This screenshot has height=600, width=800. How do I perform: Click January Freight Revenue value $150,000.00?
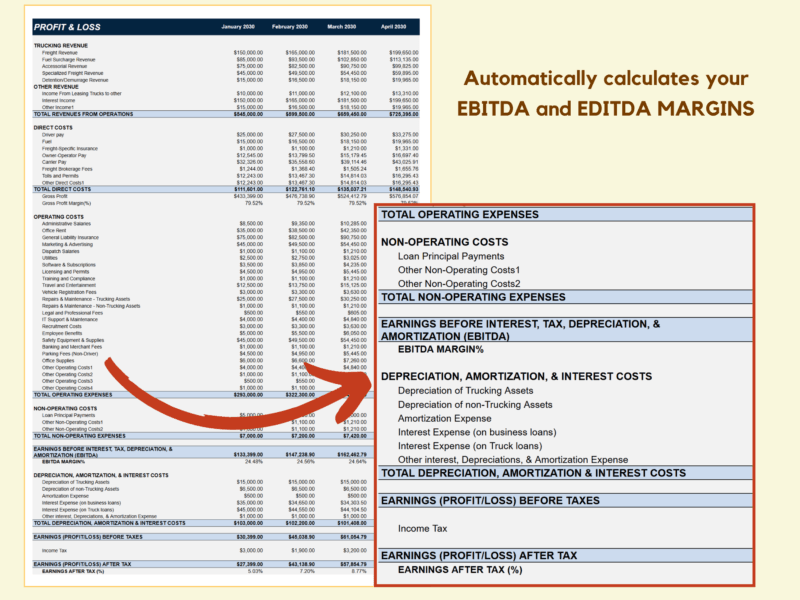(x=248, y=53)
